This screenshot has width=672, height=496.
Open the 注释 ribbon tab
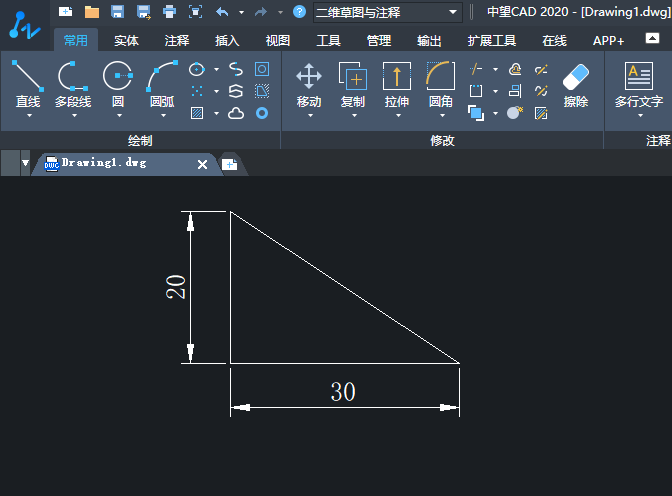click(177, 41)
